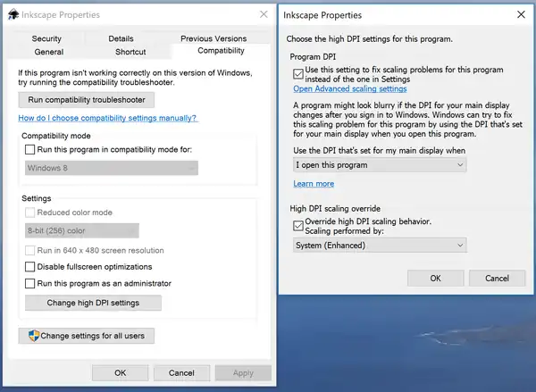The height and width of the screenshot is (392, 536).
Task: Check Disable fullscreen optimizations
Action: pos(30,267)
